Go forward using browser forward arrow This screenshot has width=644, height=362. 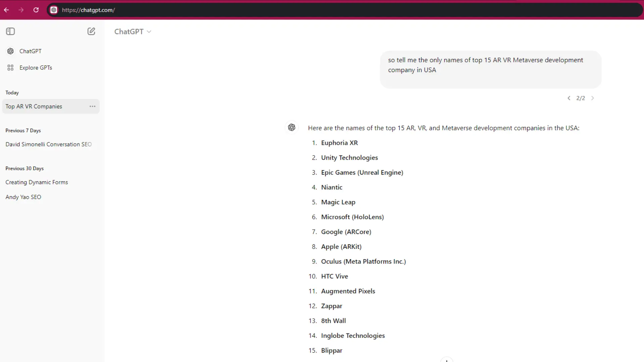(x=21, y=10)
